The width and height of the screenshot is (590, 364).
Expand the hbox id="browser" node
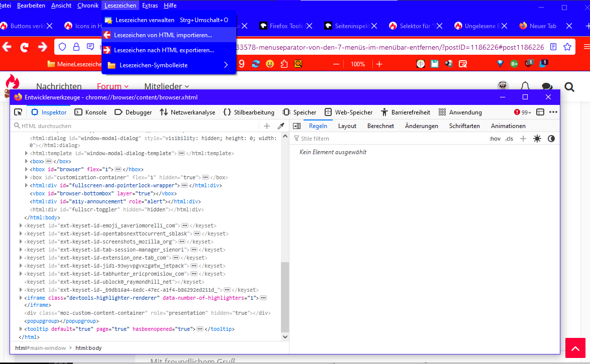pyautogui.click(x=27, y=169)
